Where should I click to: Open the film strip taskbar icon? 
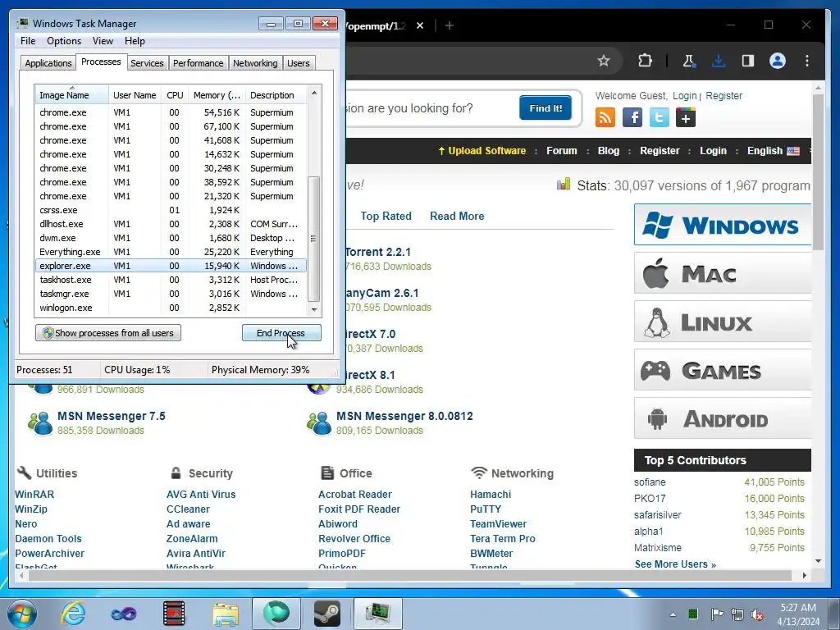(174, 614)
